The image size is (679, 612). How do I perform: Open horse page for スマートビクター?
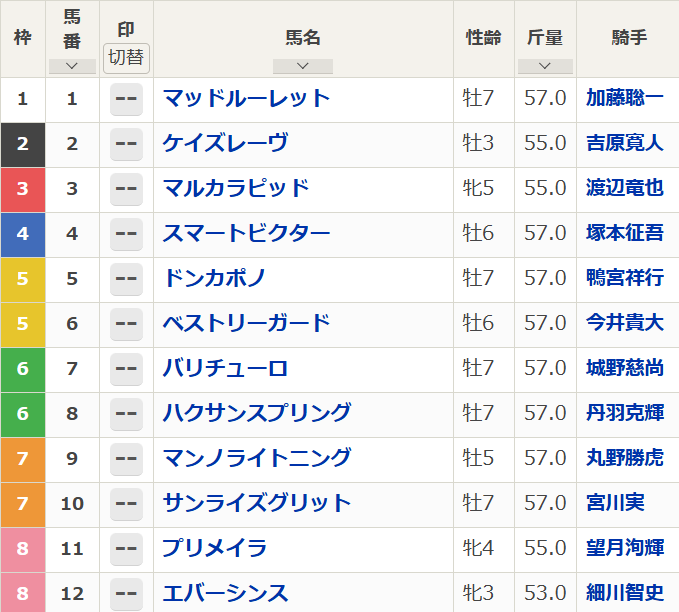coord(246,234)
